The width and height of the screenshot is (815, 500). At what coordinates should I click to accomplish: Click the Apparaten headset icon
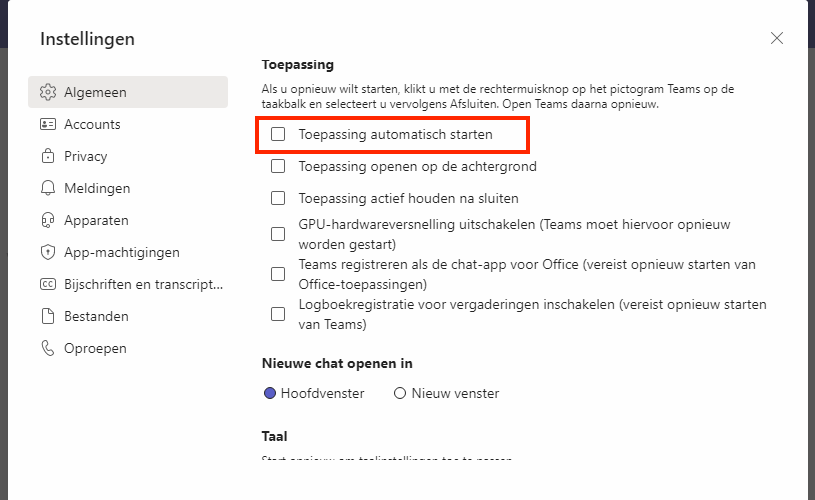tap(48, 220)
